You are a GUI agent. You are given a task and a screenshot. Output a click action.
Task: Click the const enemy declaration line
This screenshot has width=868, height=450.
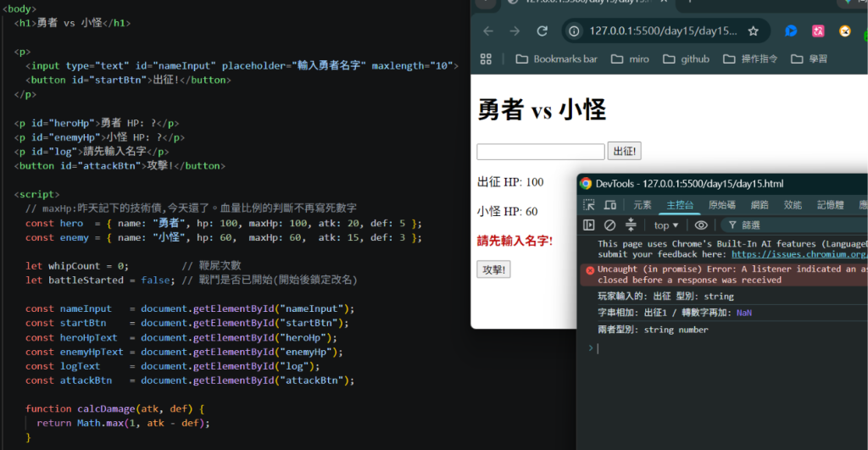(224, 237)
